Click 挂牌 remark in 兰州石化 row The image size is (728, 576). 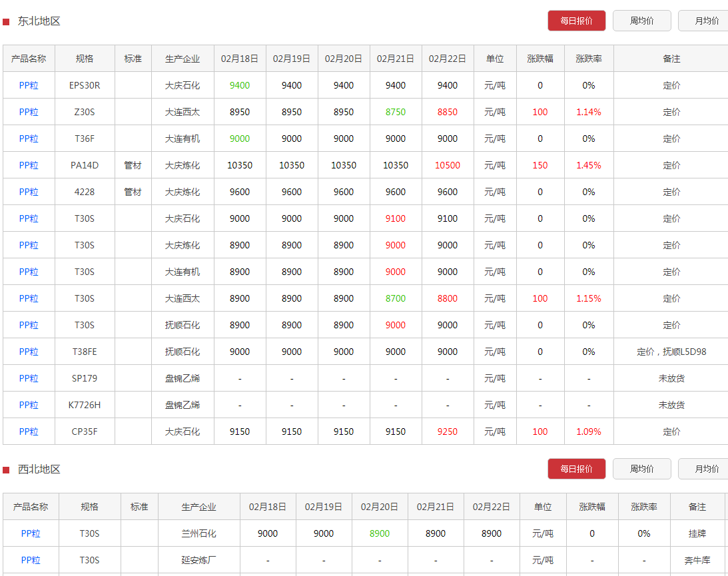click(x=697, y=534)
